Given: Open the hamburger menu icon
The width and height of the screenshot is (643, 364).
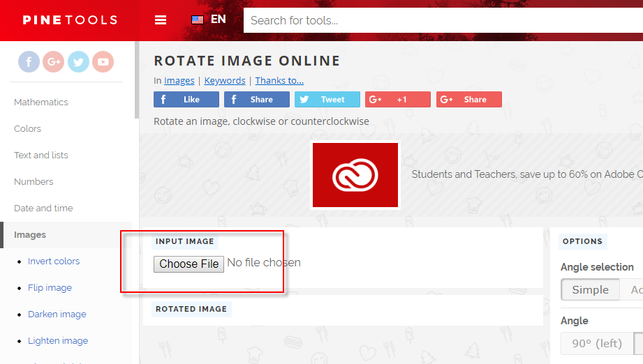Looking at the screenshot, I should (161, 20).
